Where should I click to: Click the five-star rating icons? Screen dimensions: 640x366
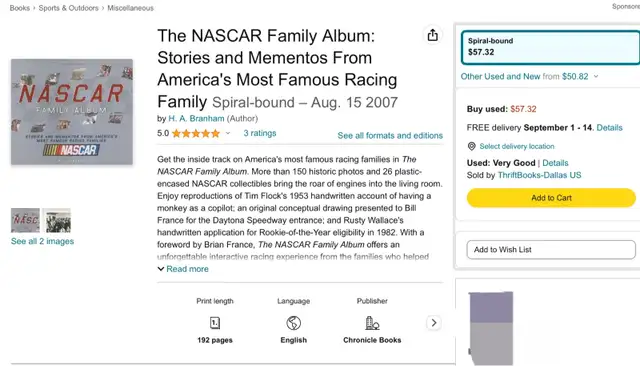click(x=196, y=133)
